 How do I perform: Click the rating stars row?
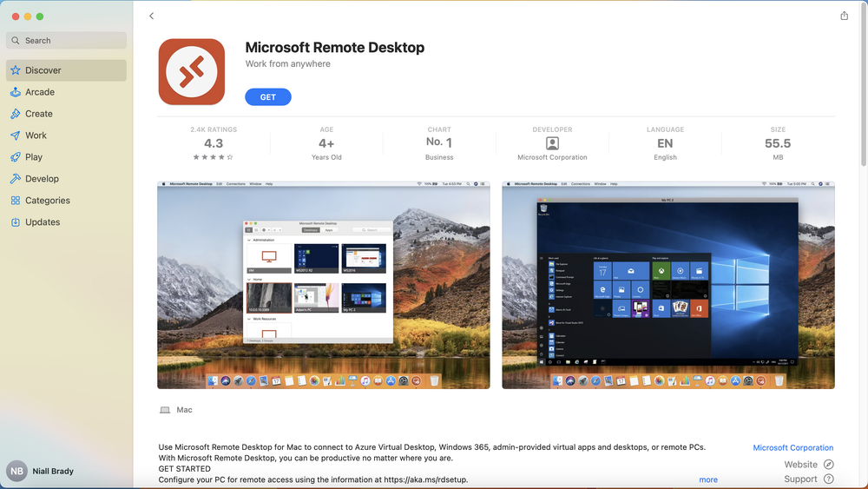coord(214,157)
